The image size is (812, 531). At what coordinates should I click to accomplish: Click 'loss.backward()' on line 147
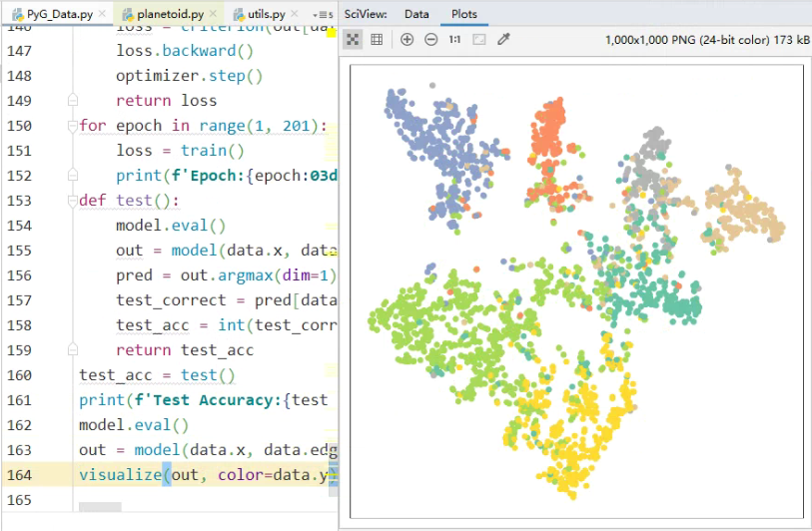(185, 51)
